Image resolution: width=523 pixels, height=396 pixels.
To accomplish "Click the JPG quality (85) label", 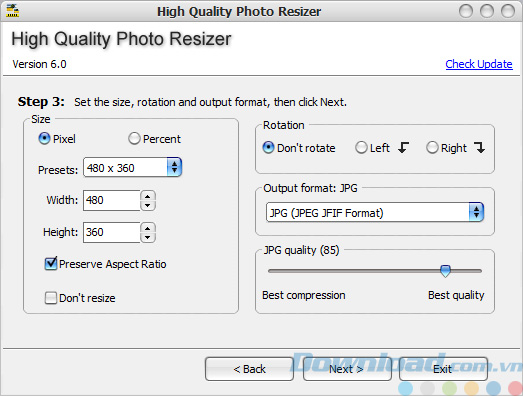I will coord(301,250).
